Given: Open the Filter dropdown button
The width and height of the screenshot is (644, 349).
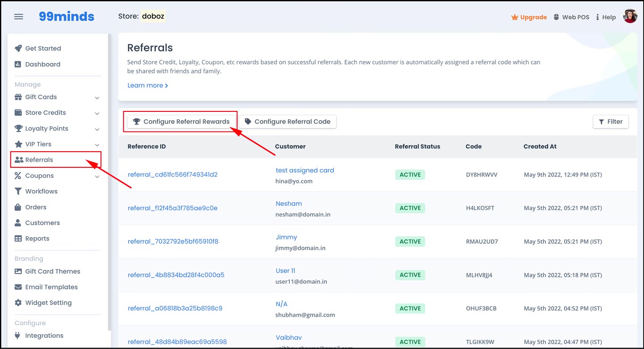Looking at the screenshot, I should 610,121.
